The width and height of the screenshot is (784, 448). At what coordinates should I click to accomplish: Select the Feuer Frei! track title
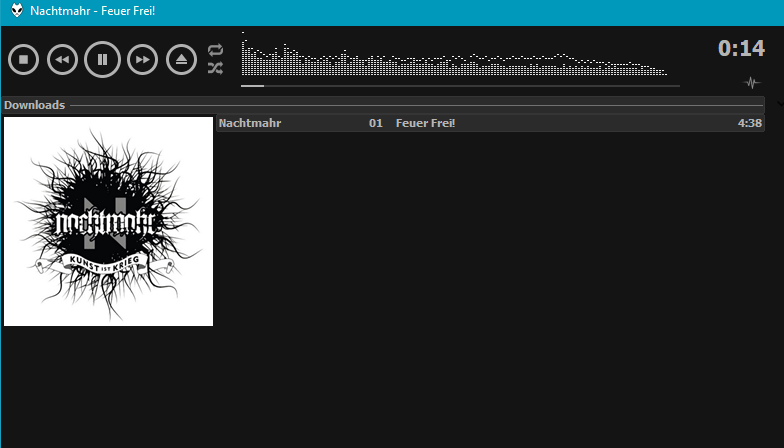coord(426,123)
